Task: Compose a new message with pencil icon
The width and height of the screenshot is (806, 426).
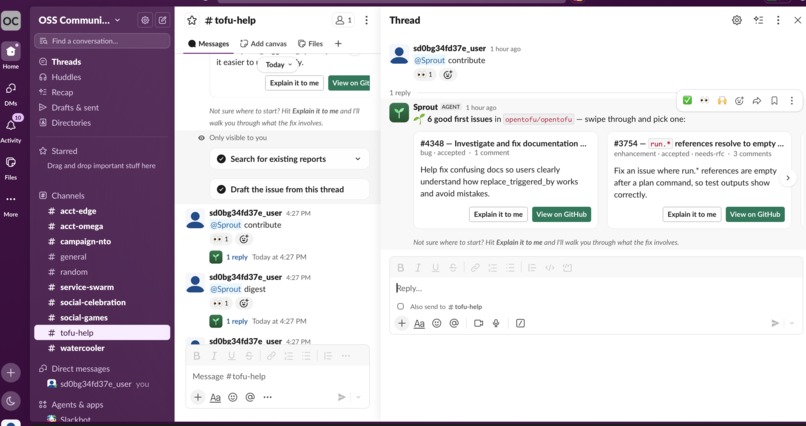Action: coord(162,21)
